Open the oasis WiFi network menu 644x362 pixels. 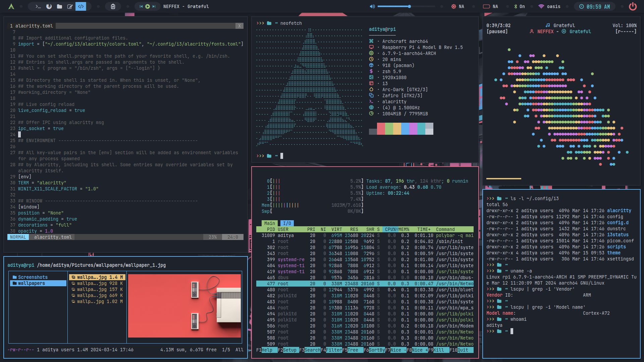tap(549, 6)
